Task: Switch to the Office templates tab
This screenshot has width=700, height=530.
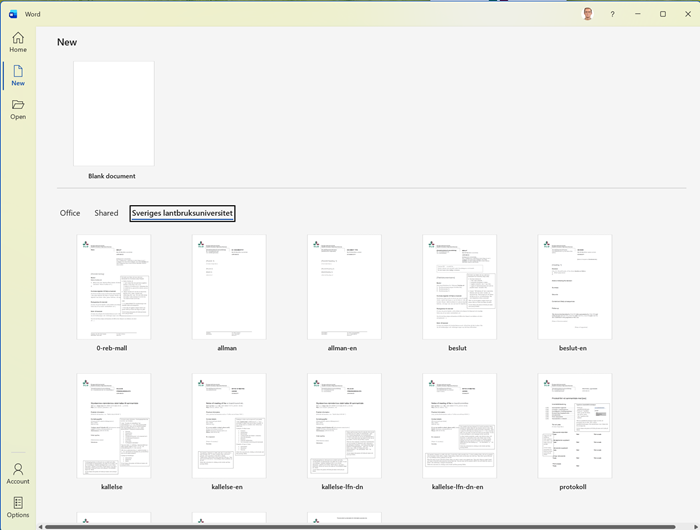Action: click(70, 213)
